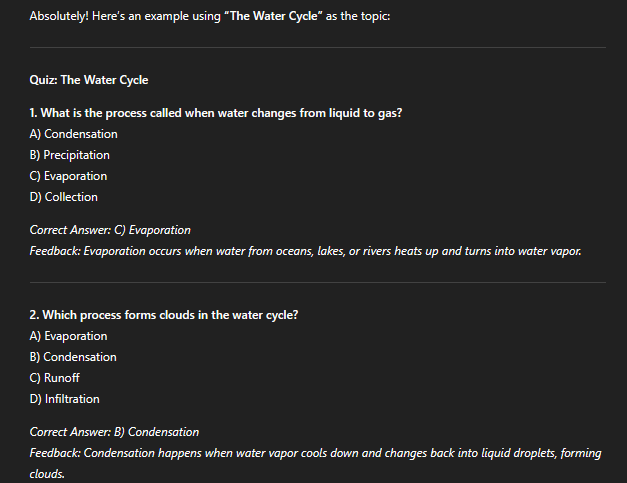This screenshot has width=627, height=483.
Task: Select option C) Evaporation in question 1
Action: (68, 176)
